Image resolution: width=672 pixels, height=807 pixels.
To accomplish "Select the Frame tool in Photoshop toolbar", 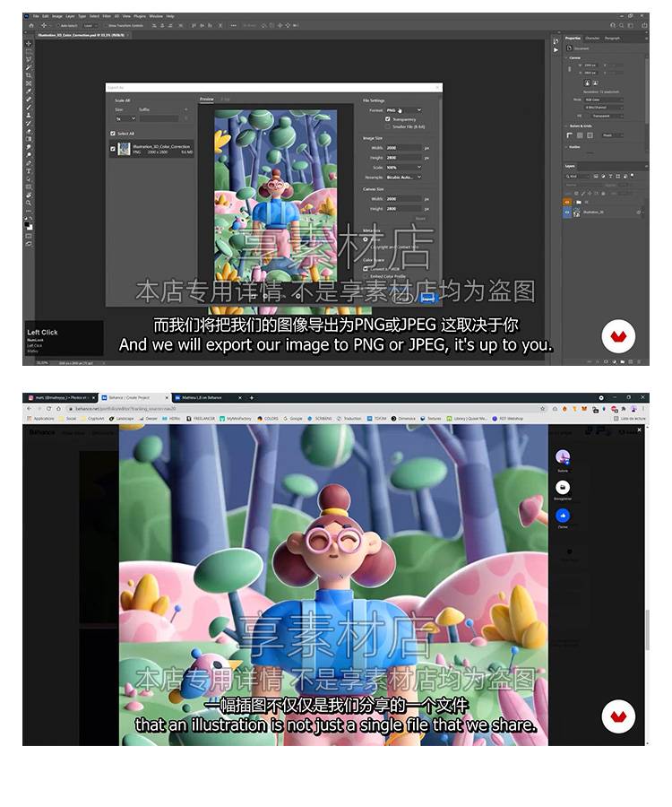I will click(29, 82).
